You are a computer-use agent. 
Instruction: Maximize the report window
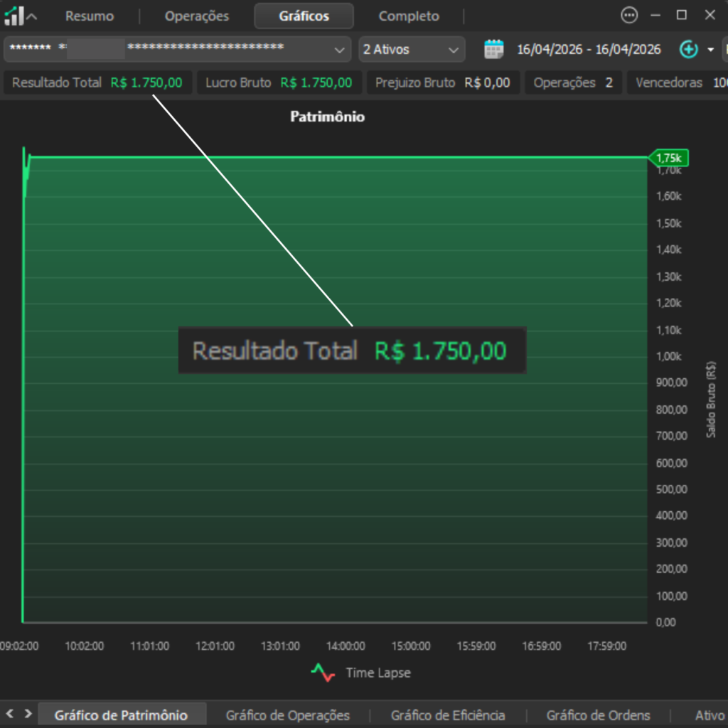click(x=681, y=15)
